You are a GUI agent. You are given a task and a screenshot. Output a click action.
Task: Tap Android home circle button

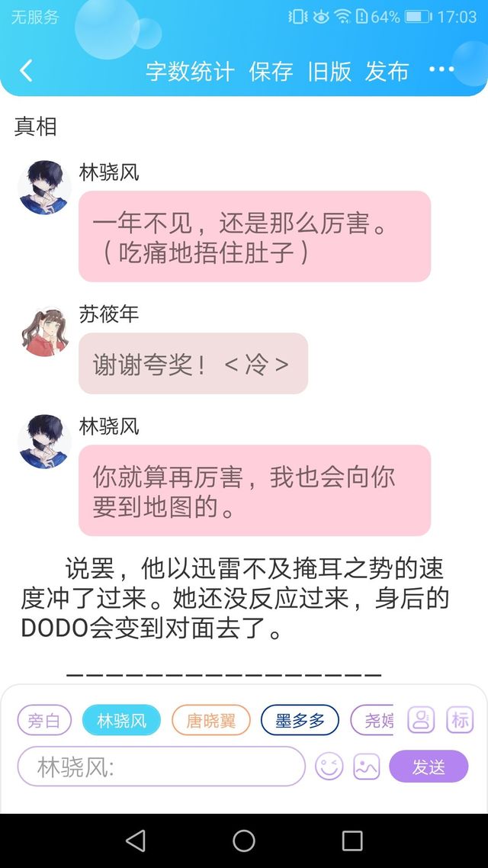(244, 841)
